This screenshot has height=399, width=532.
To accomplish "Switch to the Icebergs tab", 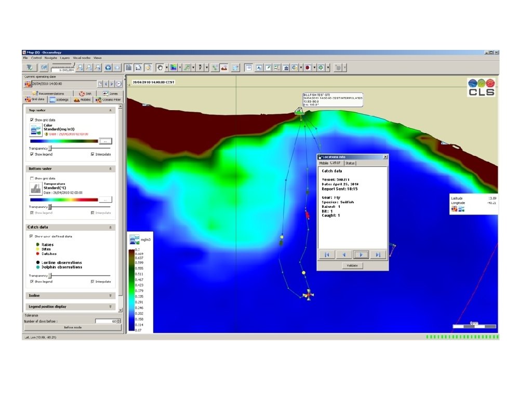I will tap(59, 100).
